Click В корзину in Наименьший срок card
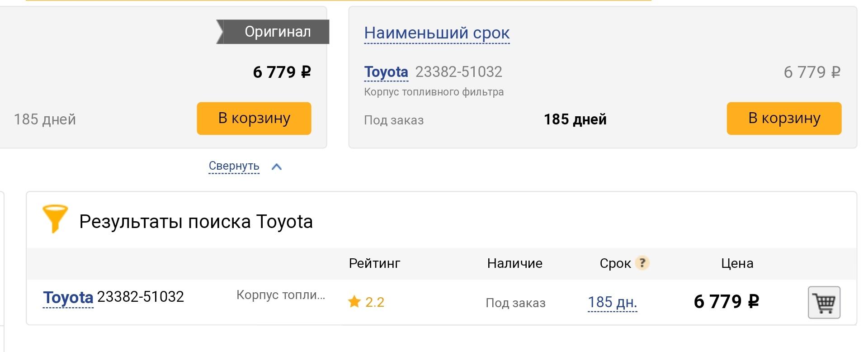The width and height of the screenshot is (868, 352). pyautogui.click(x=784, y=118)
